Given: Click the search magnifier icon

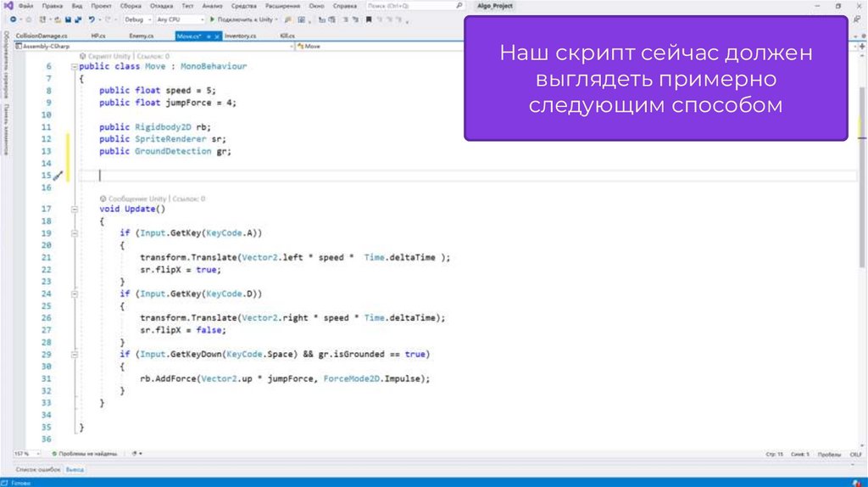Looking at the screenshot, I should tap(459, 6).
